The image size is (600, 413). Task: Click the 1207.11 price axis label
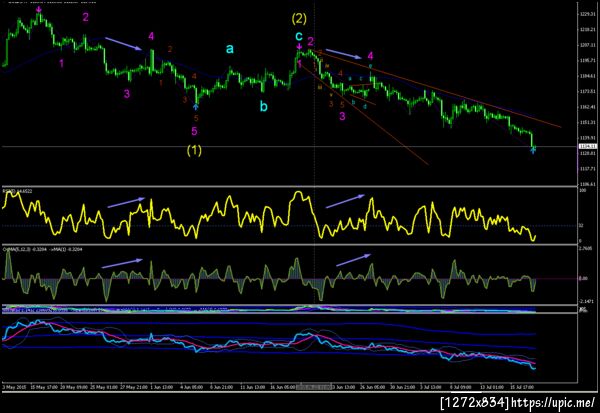[587, 45]
